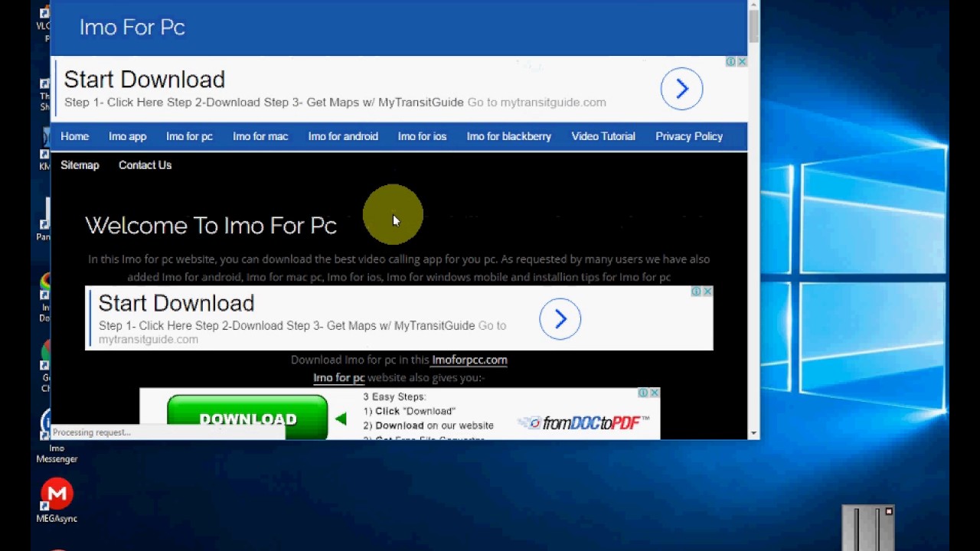This screenshot has width=980, height=551.
Task: Click the fromDOCtoPDF logo
Action: point(583,422)
